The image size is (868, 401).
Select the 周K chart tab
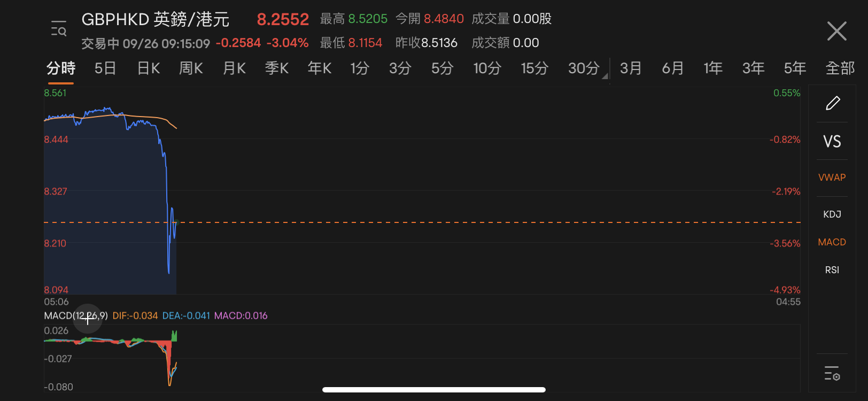coord(191,68)
